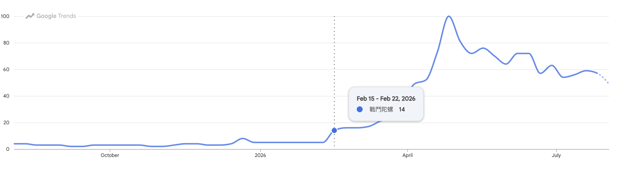
Task: Click the 戰鬥陀螺 term label in tooltip
Action: (x=381, y=109)
